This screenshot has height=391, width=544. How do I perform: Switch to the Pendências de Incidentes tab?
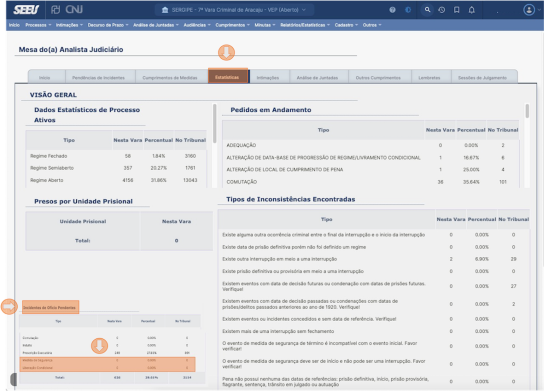99,77
